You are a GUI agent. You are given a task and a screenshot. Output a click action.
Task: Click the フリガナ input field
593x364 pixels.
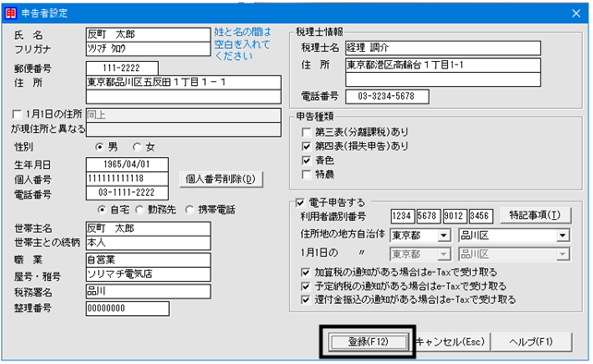[x=148, y=49]
